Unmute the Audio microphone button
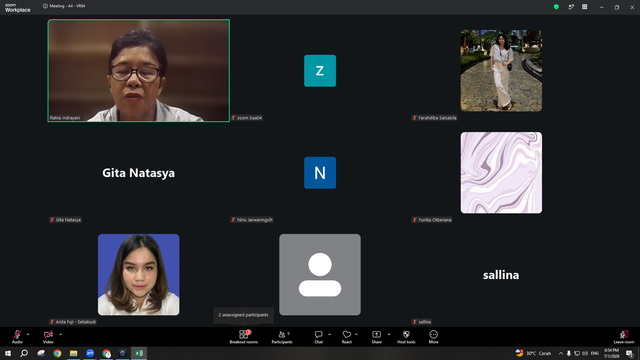Image resolution: width=640 pixels, height=360 pixels. (x=17, y=336)
